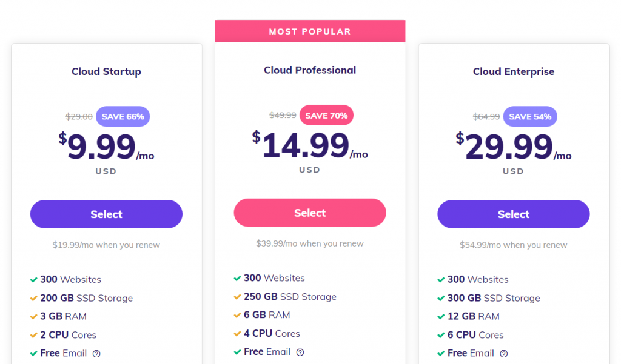The height and width of the screenshot is (364, 621).
Task: Click Free Email question mark in Cloud Enterprise
Action: click(504, 354)
